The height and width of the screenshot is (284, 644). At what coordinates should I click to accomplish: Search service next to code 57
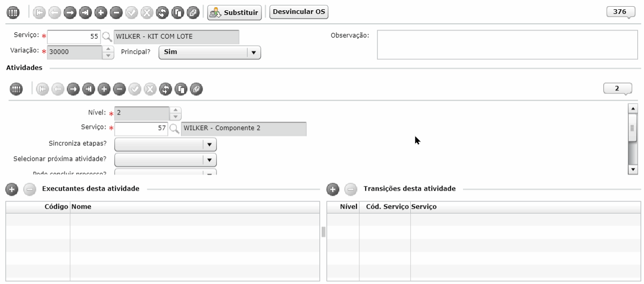[x=174, y=128]
